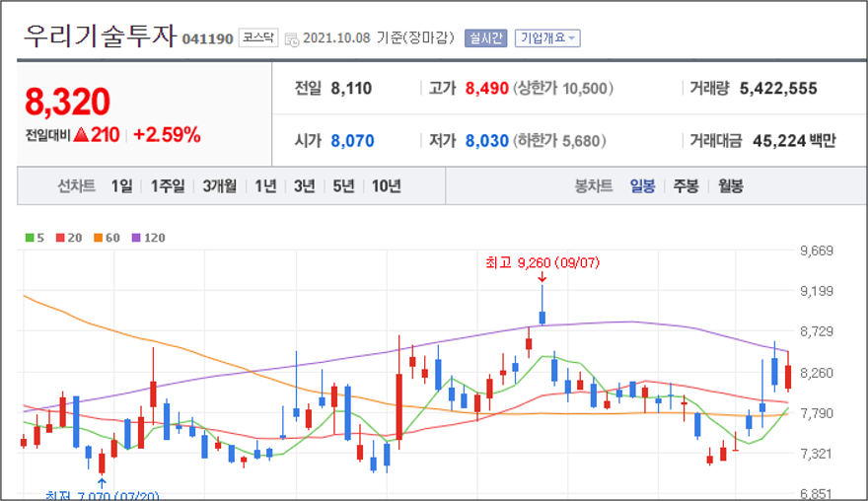Click the 9,669 y-axis label

(817, 250)
